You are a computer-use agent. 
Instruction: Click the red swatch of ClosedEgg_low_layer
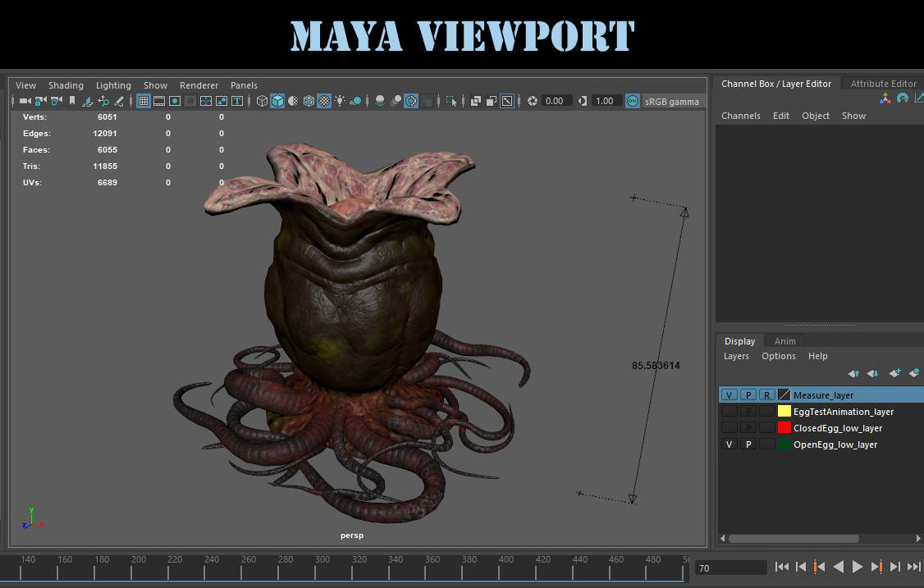784,428
